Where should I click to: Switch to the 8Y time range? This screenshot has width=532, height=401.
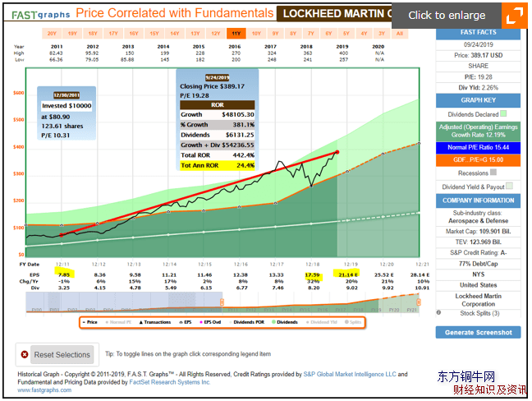point(293,34)
